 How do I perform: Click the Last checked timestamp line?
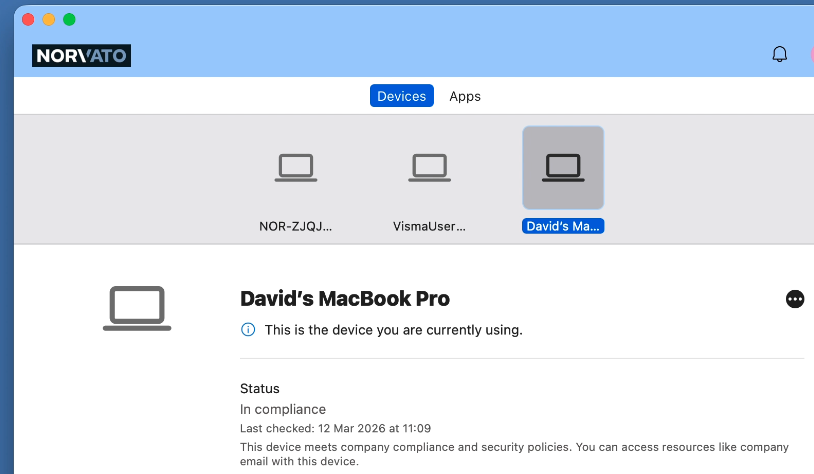(x=335, y=428)
